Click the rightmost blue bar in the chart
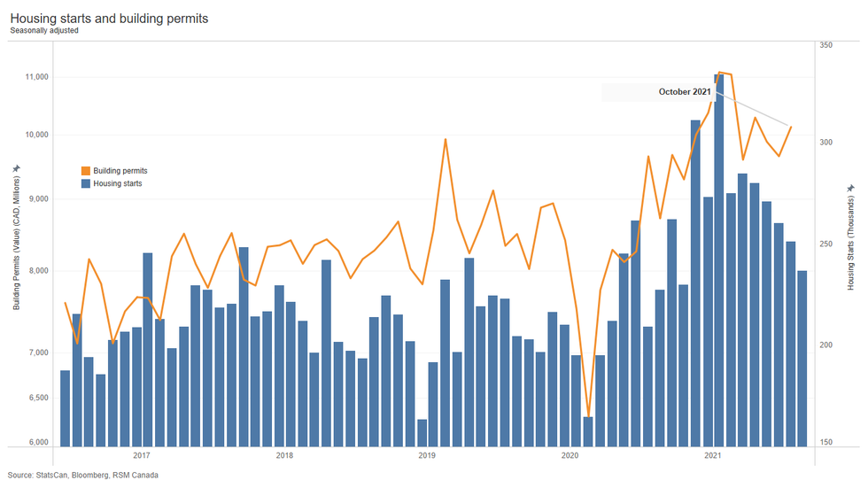This screenshot has height=488, width=868. click(802, 358)
